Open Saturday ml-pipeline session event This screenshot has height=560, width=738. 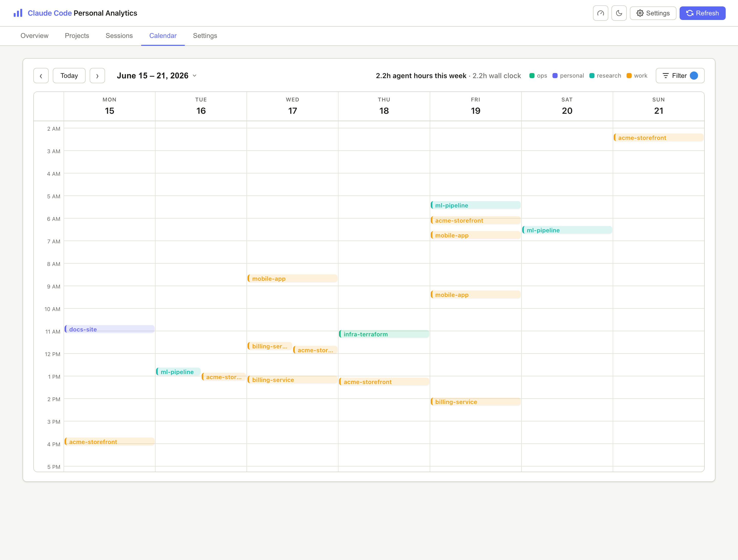coord(567,230)
